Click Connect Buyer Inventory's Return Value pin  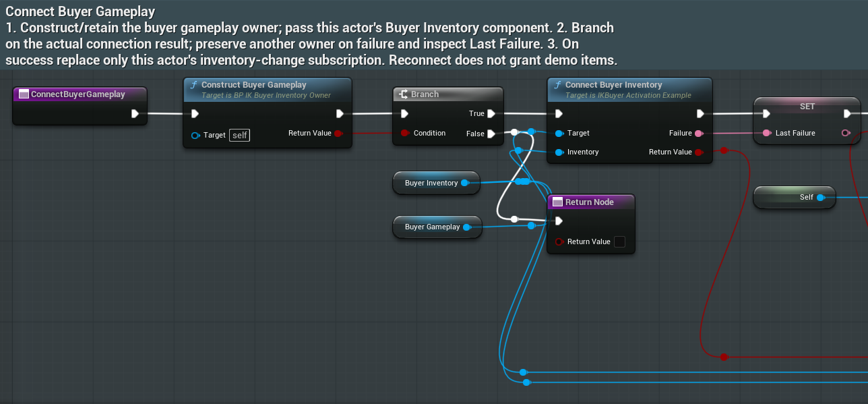pos(699,152)
